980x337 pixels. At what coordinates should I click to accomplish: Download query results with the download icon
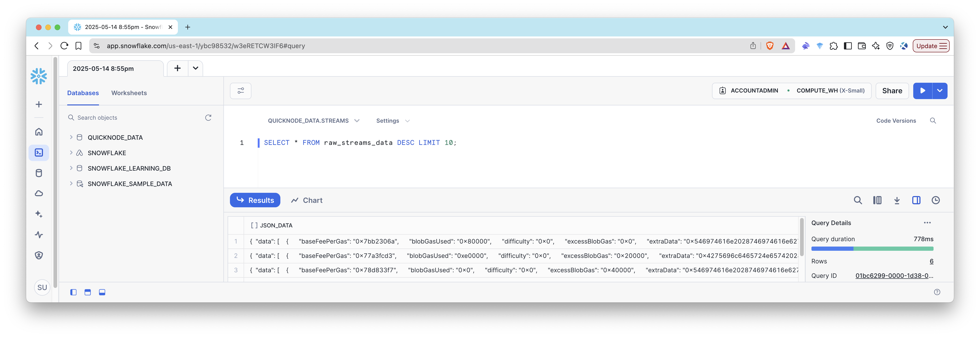point(897,200)
